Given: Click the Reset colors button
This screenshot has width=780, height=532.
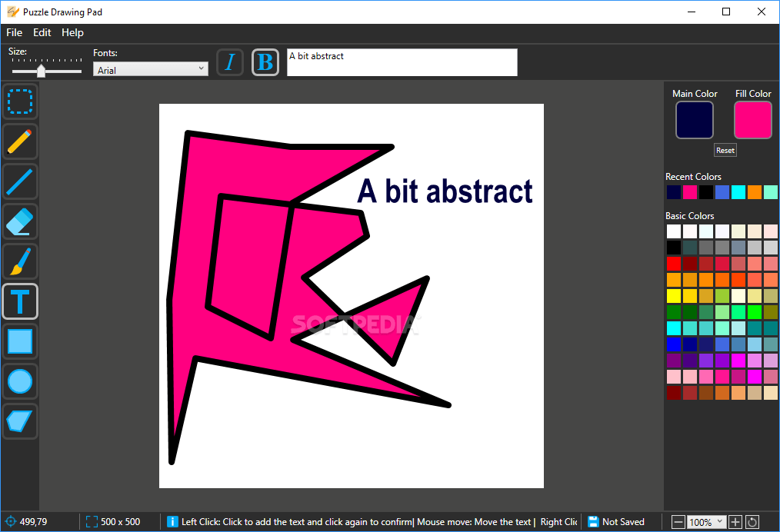Looking at the screenshot, I should [725, 150].
